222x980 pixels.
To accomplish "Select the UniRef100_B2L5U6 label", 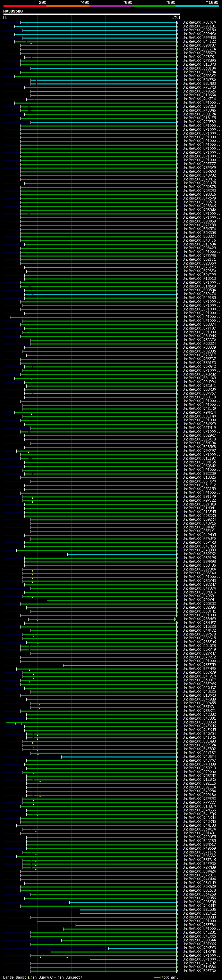I will (x=199, y=909).
